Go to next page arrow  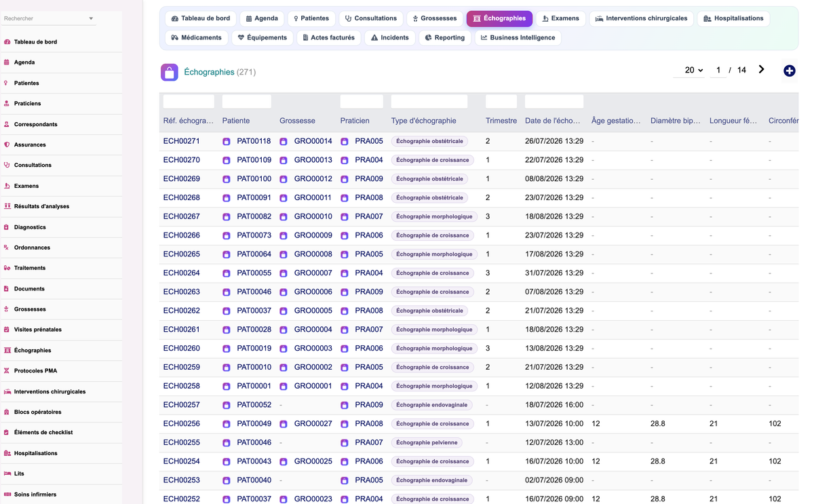(x=761, y=70)
